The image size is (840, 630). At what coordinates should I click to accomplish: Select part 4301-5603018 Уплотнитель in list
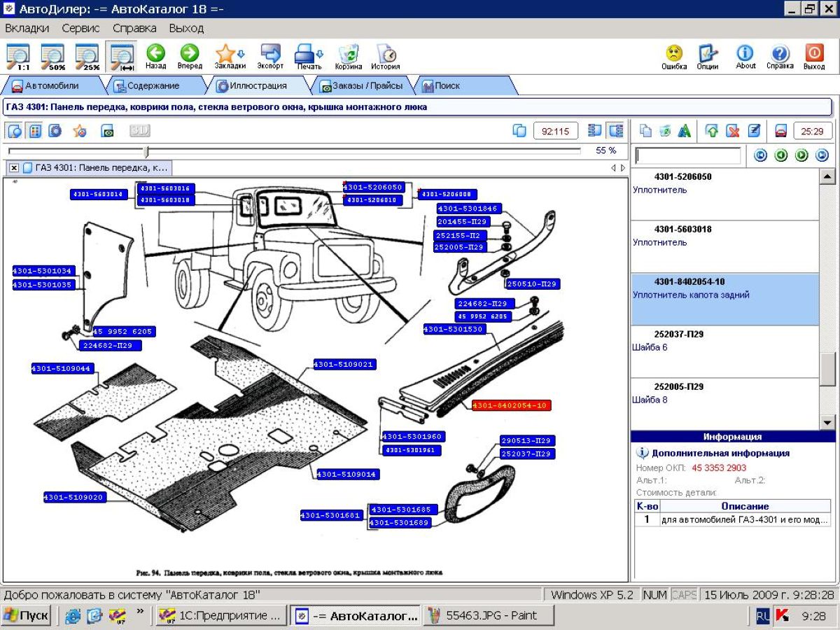(724, 246)
